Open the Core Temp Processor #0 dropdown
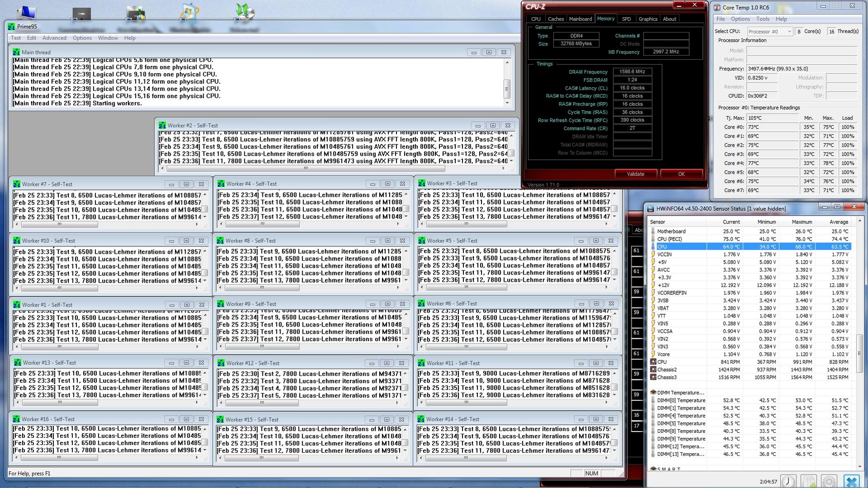 point(770,32)
